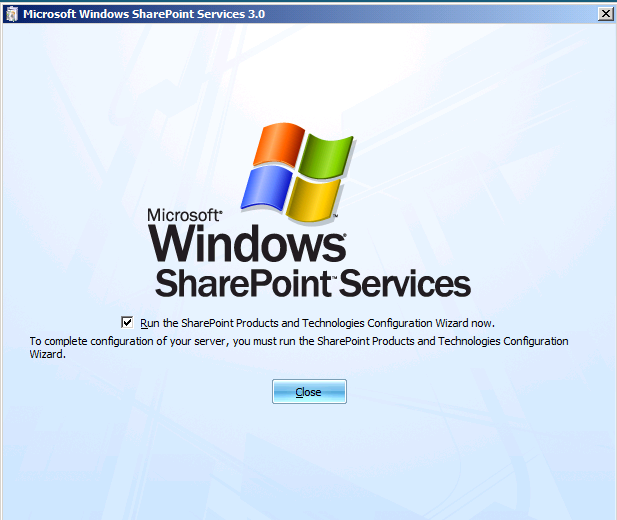
Task: Click the label 'Run the SharePoint Products and Technologies'
Action: point(253,323)
